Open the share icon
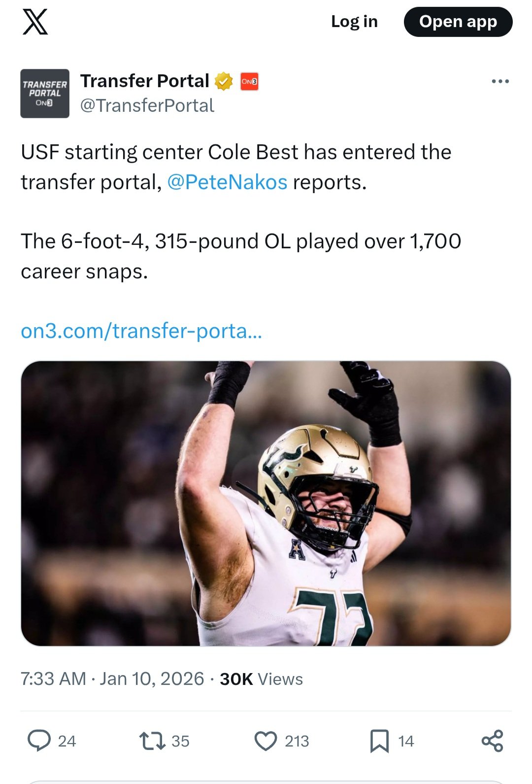Image resolution: width=532 pixels, height=784 pixels. pos(492,741)
